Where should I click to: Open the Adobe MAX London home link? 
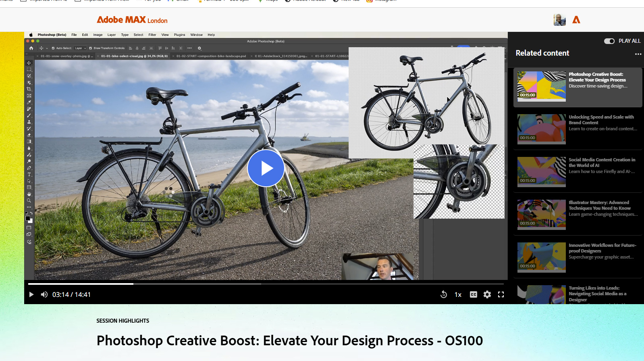click(x=132, y=20)
